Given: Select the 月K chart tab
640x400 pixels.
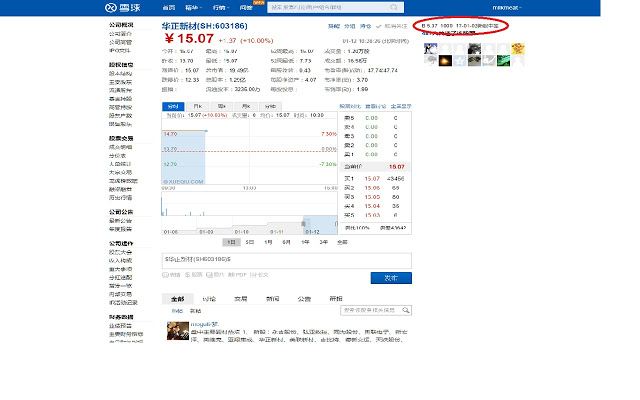Looking at the screenshot, I should coord(246,106).
